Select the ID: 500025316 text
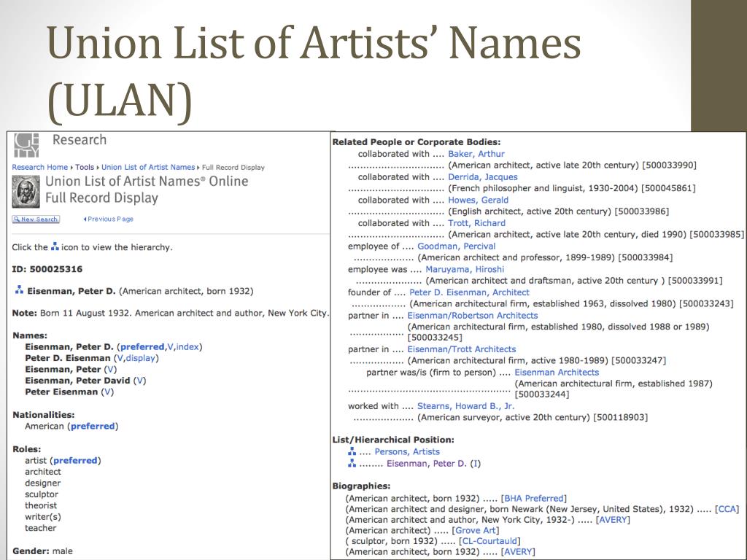Viewport: 747px width, 560px height. pos(47,269)
